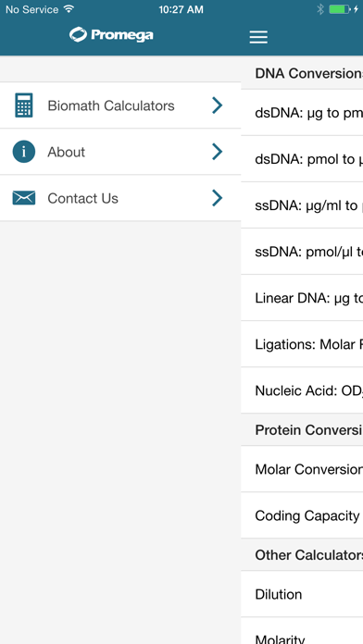Open the dsDNA: pmol to µg calculator
This screenshot has height=644, width=363.
302,159
